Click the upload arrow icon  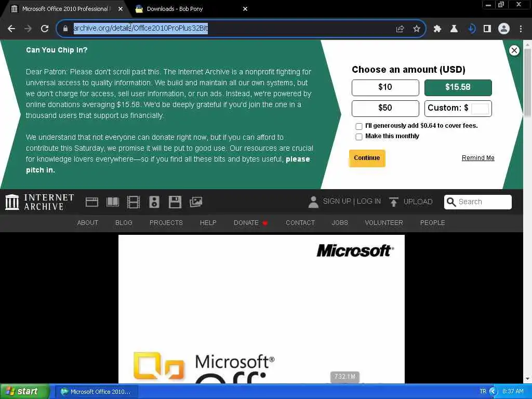(394, 202)
